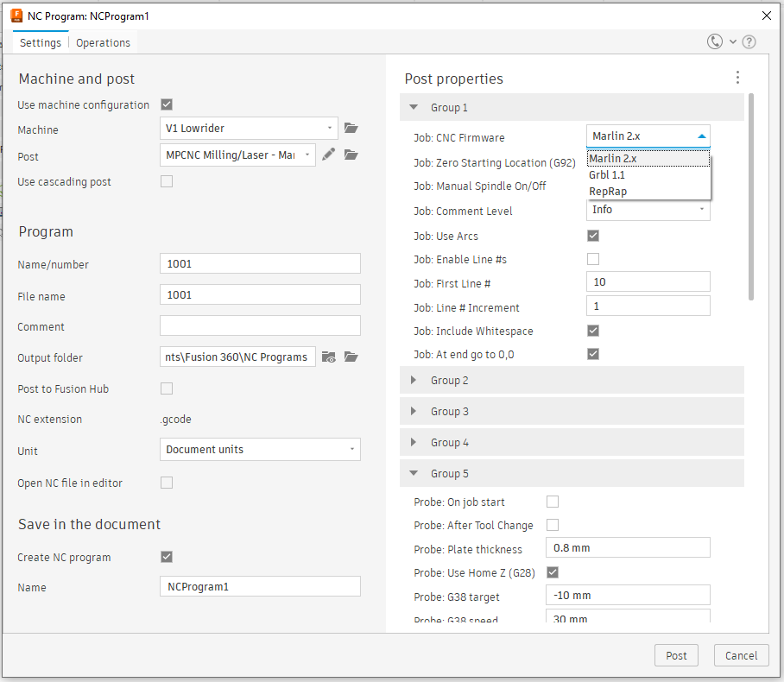This screenshot has height=682, width=784.
Task: Expand Group 2 properties section
Action: pyautogui.click(x=449, y=380)
